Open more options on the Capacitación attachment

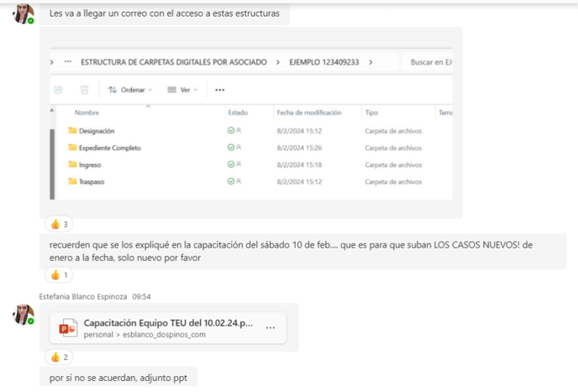click(x=271, y=327)
